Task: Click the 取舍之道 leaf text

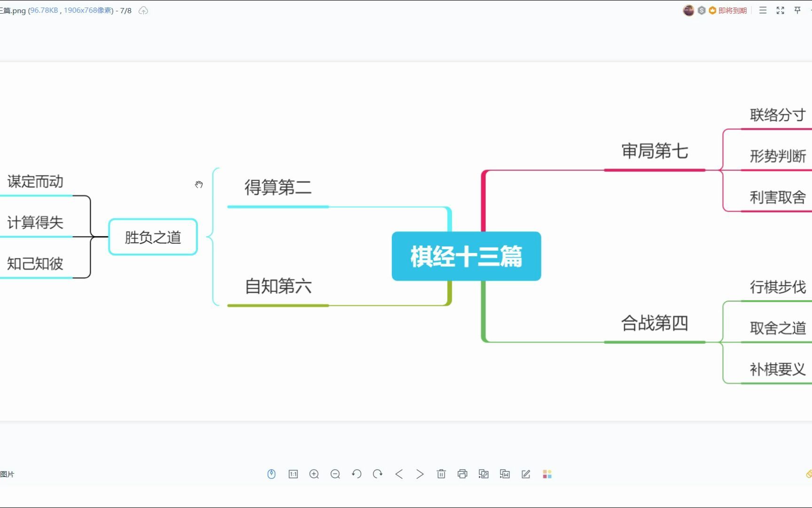Action: (x=778, y=328)
